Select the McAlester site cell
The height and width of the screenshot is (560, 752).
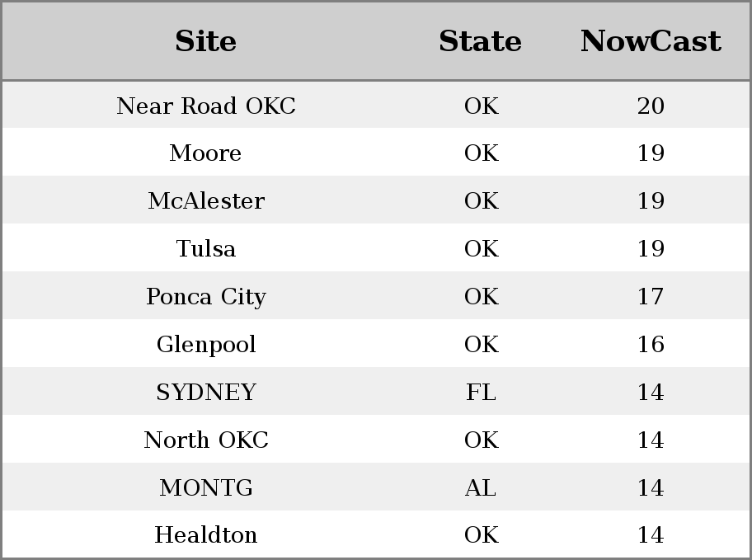206,200
